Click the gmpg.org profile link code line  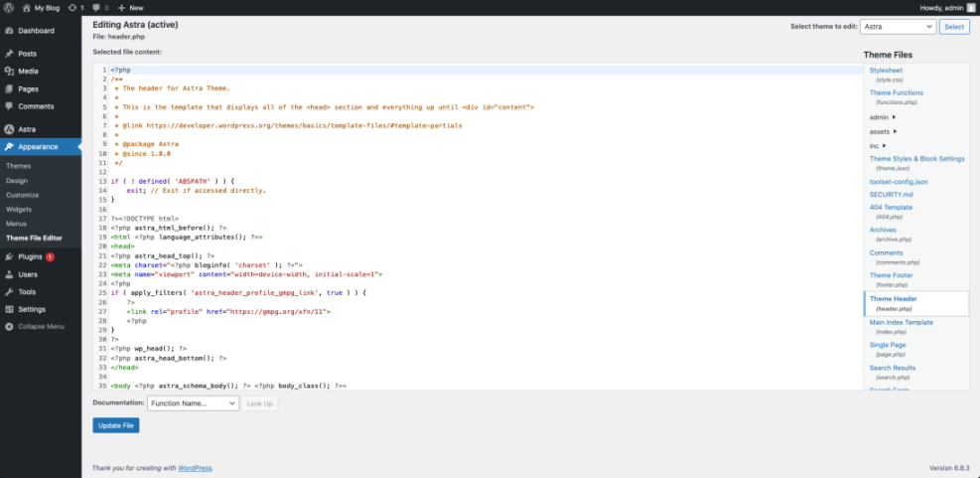(228, 311)
